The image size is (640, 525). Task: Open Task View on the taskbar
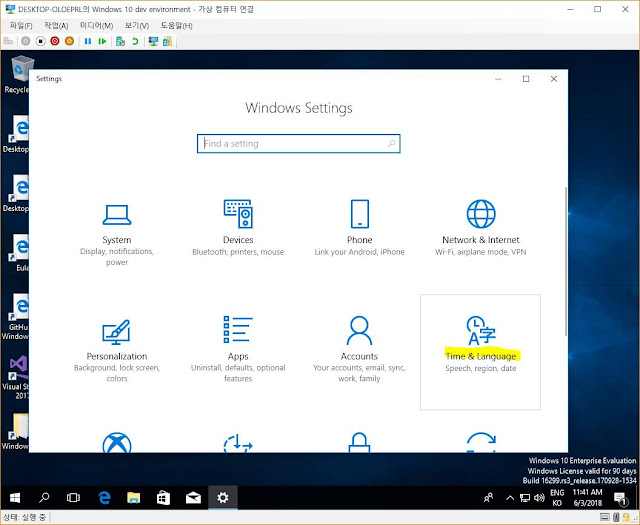[x=73, y=498]
